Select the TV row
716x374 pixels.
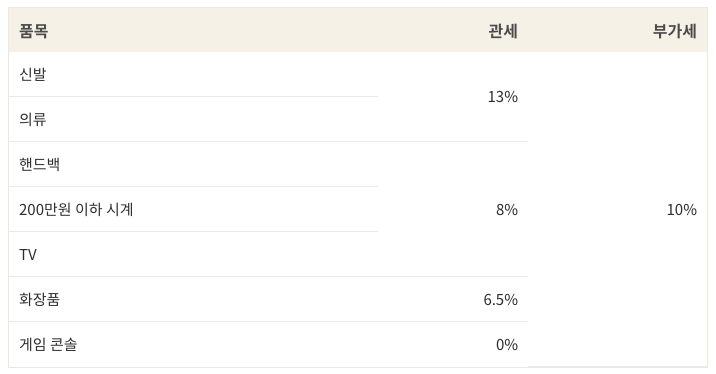tap(193, 254)
